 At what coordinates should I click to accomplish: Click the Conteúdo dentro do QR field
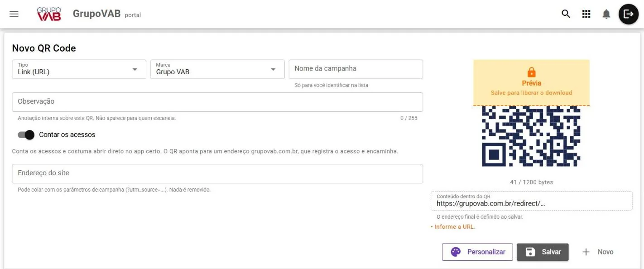click(x=532, y=201)
